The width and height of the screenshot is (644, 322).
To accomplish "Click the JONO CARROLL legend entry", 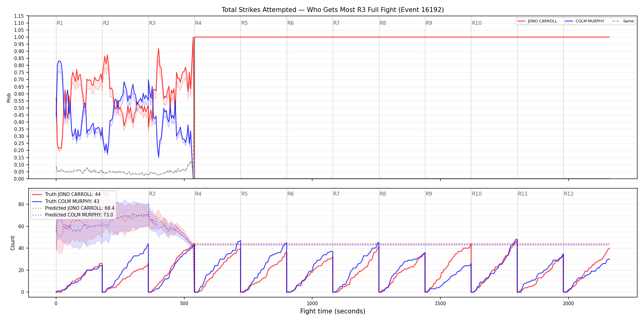I will 537,21.
